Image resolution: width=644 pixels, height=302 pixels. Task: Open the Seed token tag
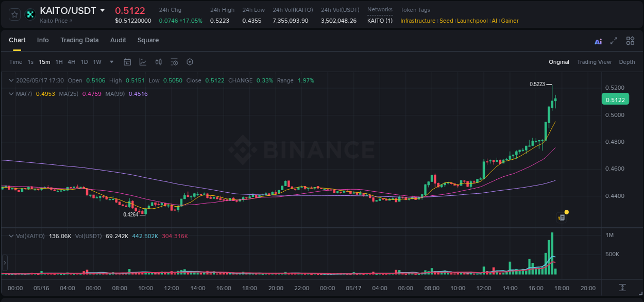click(x=446, y=21)
